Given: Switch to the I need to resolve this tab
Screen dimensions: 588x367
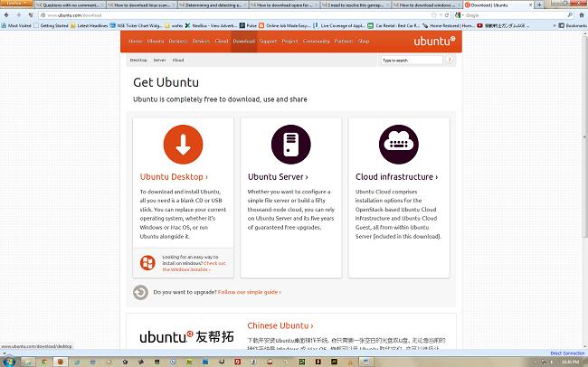Looking at the screenshot, I should (x=356, y=5).
